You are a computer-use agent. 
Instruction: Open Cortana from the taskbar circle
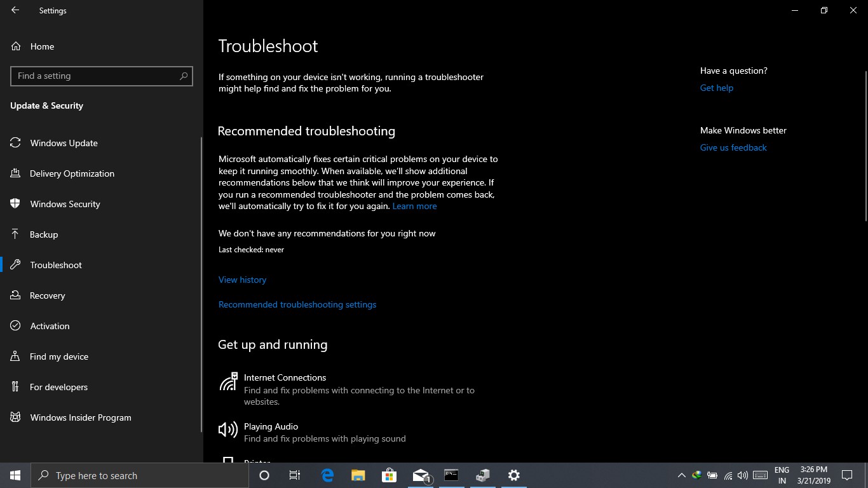tap(264, 475)
